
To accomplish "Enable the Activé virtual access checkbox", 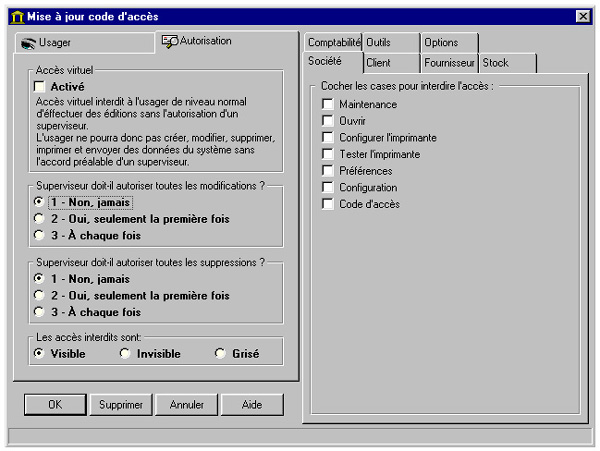I will [x=41, y=87].
